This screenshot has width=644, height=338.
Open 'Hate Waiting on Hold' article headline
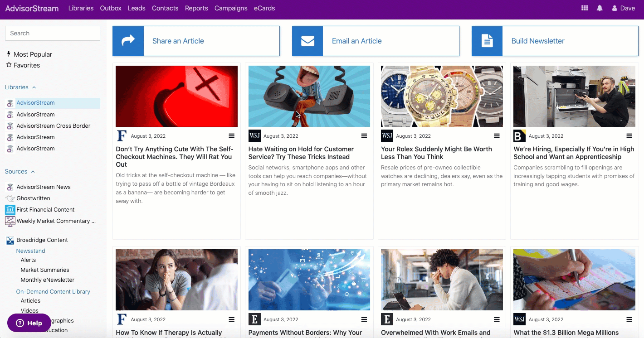[x=301, y=153]
